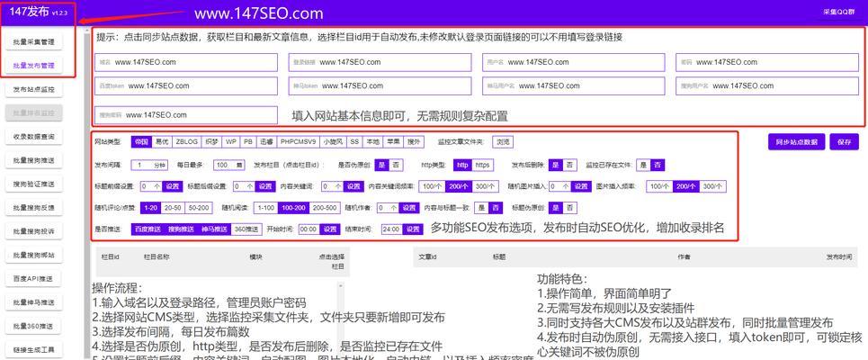Select 200-500 for 随机阅读
Image resolution: width=868 pixels, height=360 pixels.
(x=325, y=208)
